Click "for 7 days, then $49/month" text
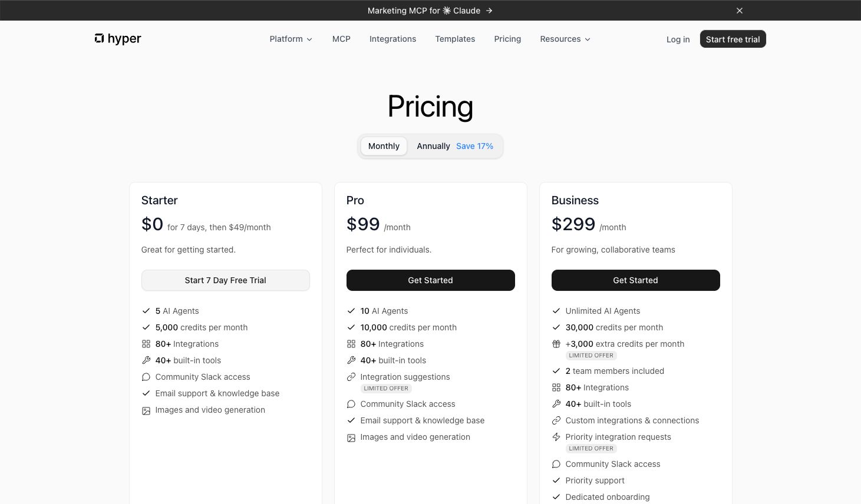This screenshot has height=504, width=861. (x=219, y=227)
